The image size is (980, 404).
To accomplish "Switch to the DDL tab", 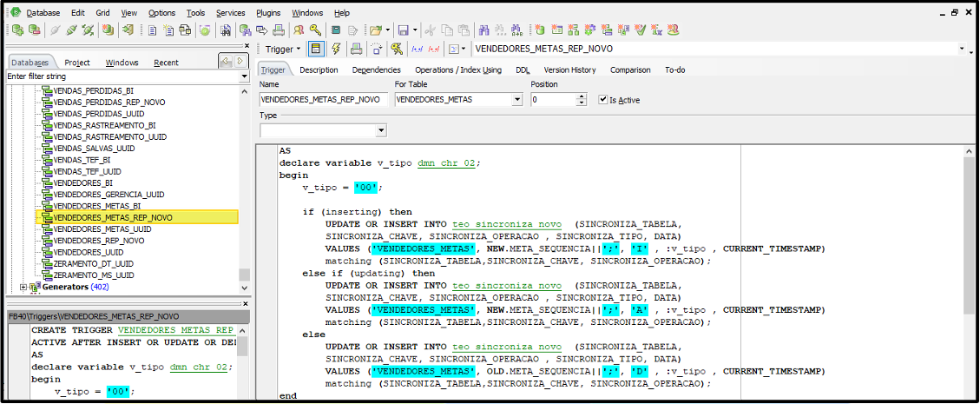I will click(523, 70).
